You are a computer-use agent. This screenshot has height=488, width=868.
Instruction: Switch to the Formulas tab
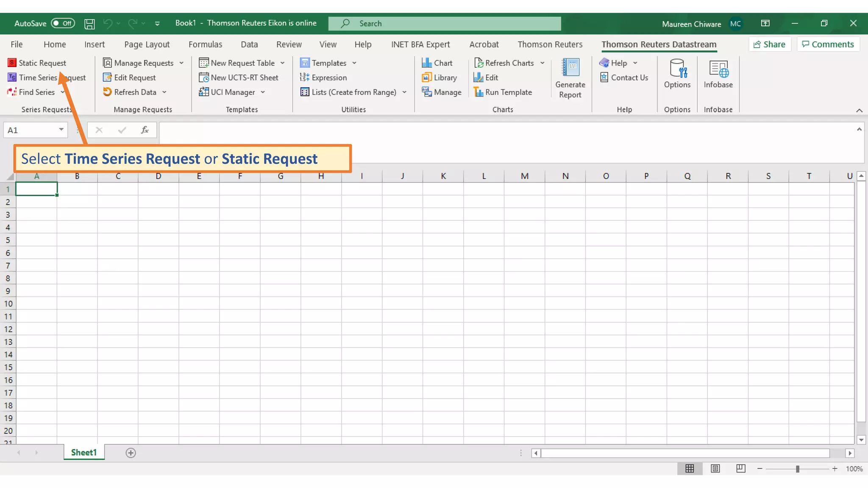pos(205,44)
